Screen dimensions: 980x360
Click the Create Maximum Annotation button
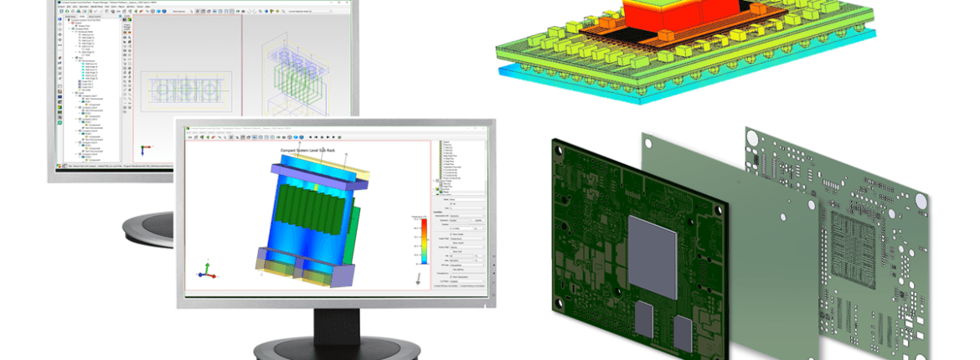472,286
